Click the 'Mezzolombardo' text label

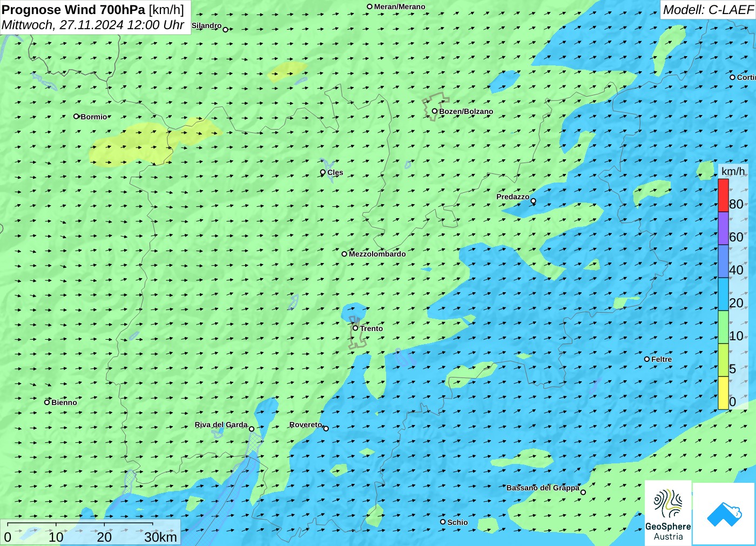coord(377,254)
